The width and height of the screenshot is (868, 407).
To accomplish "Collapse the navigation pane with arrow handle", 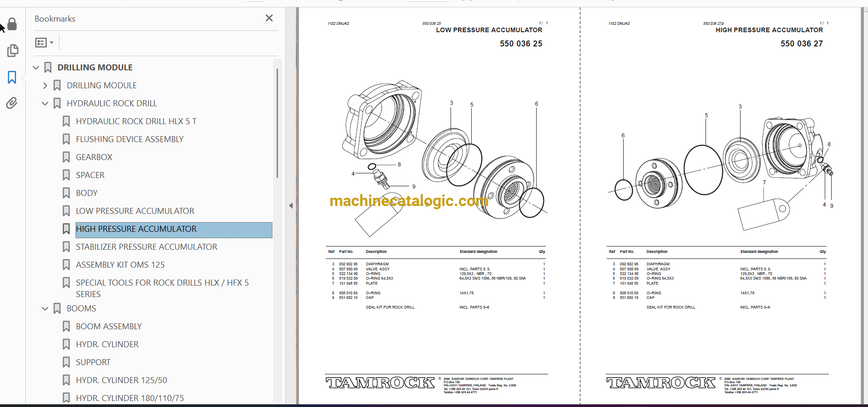I will click(291, 206).
